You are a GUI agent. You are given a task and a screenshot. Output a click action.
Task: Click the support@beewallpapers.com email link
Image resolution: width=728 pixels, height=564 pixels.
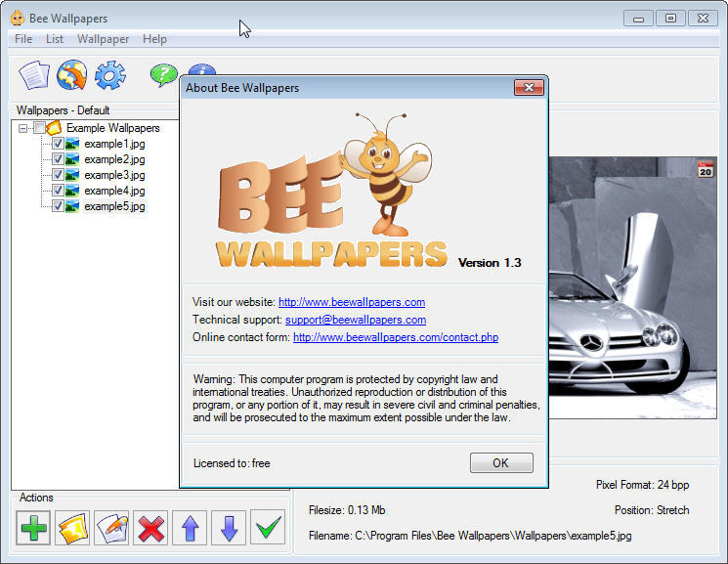pos(356,320)
